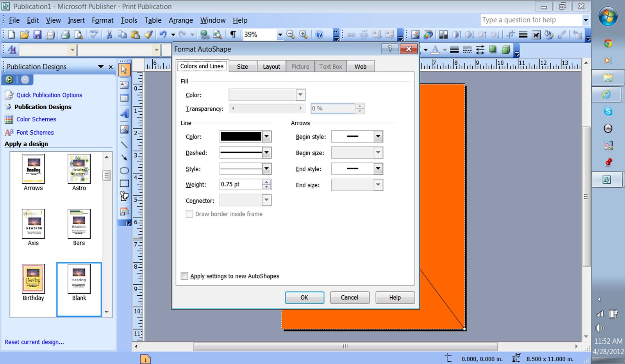Open Color Schemes in task pane
The image size is (625, 364).
36,119
